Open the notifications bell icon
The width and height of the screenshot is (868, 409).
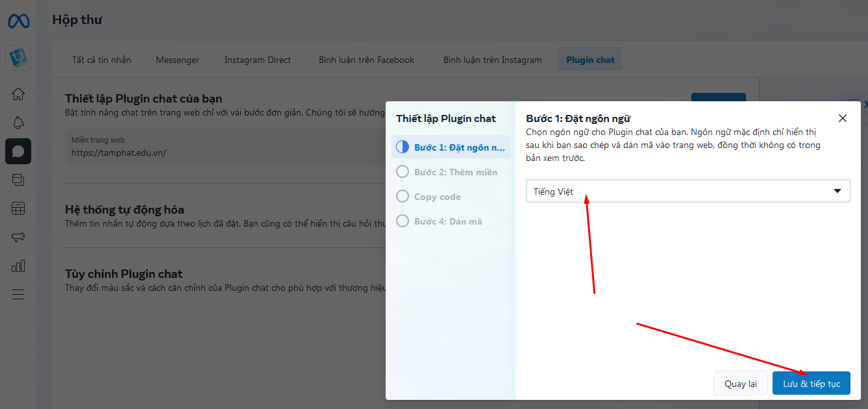coord(18,123)
